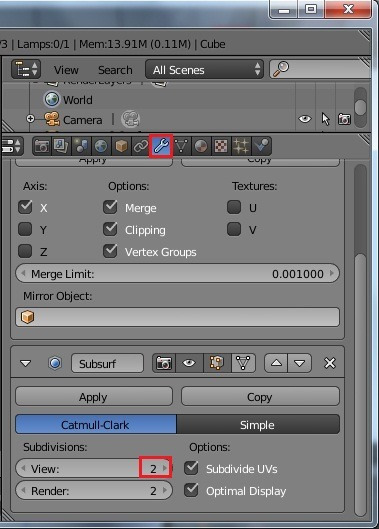This screenshot has width=379, height=529.
Task: Move Subsurf modifier down in stack
Action: tap(300, 363)
